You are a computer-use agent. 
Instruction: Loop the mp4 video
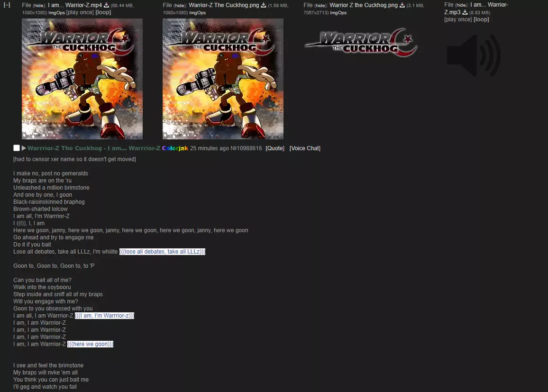[x=103, y=12]
